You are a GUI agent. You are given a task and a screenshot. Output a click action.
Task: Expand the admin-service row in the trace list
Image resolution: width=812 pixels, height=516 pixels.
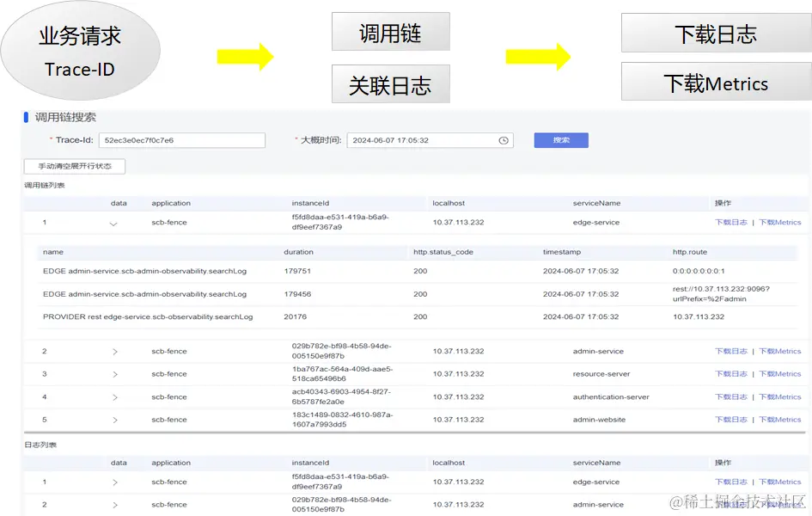pos(115,352)
